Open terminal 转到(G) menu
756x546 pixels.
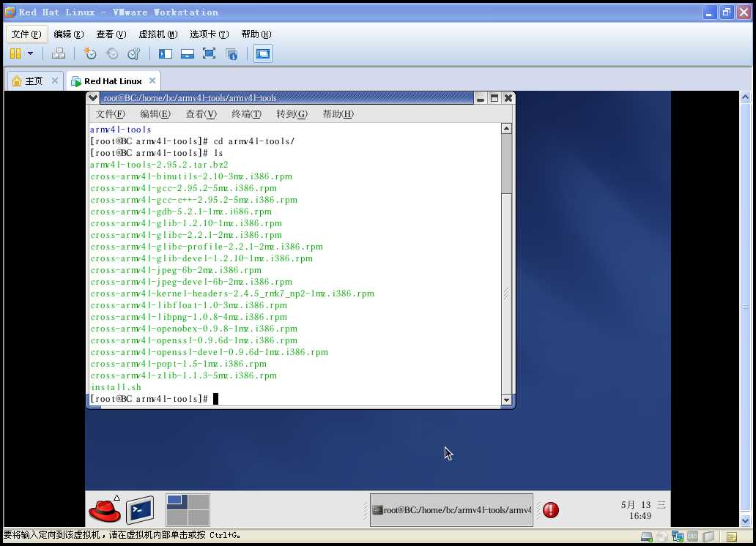coord(292,113)
